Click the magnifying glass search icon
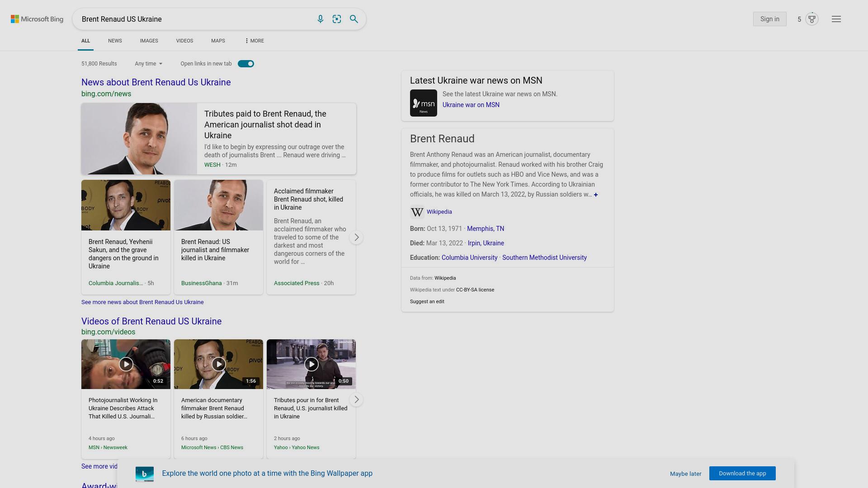 tap(354, 19)
